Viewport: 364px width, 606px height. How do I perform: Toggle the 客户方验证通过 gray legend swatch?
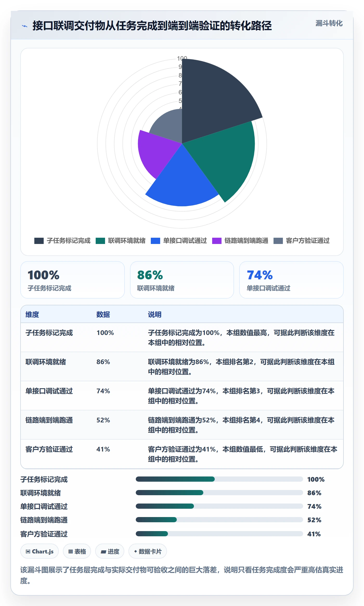coord(278,241)
